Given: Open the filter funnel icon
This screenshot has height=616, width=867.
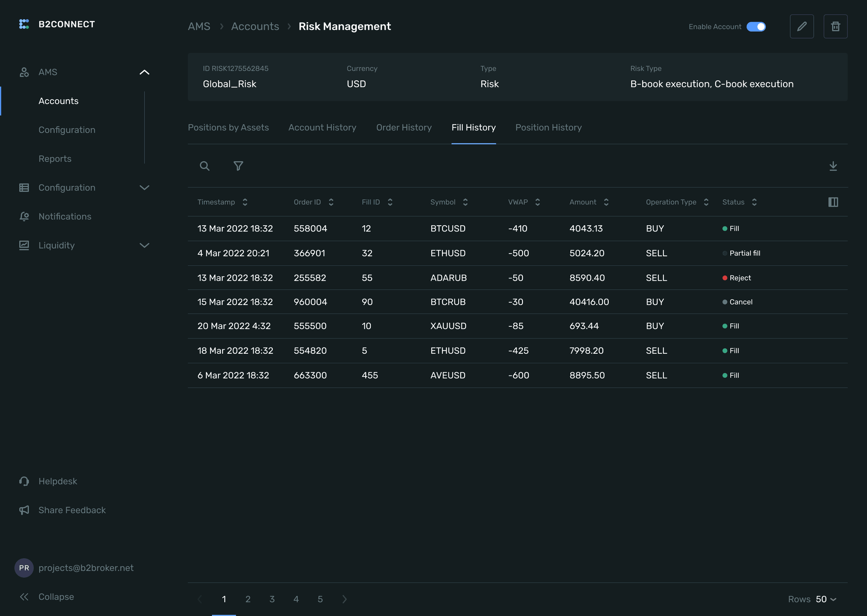Looking at the screenshot, I should coord(238,166).
